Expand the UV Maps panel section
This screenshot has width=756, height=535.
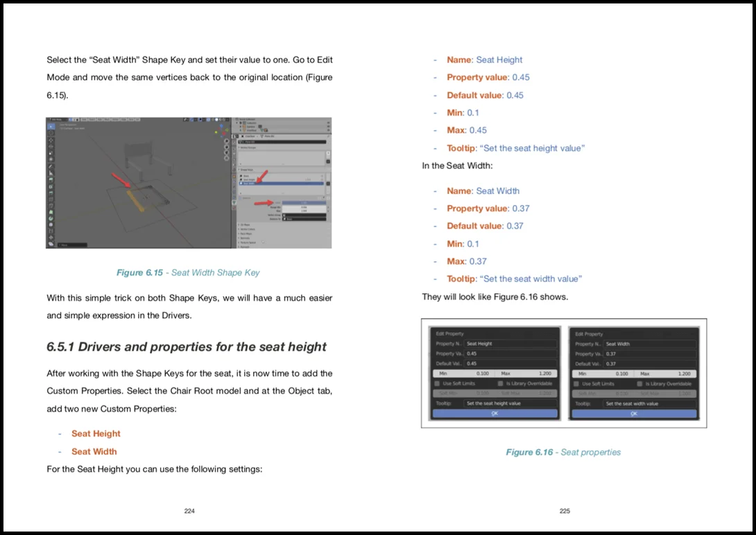tap(245, 225)
